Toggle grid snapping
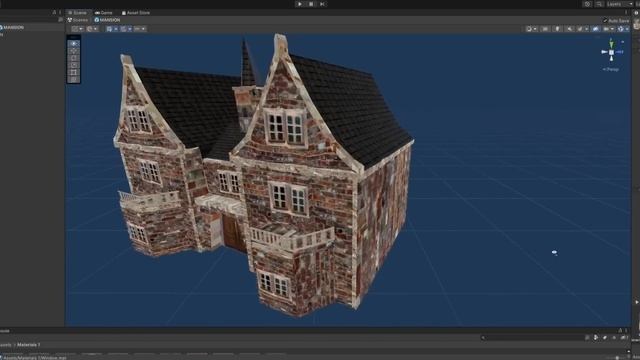This screenshot has height=360, width=640. pyautogui.click(x=123, y=29)
